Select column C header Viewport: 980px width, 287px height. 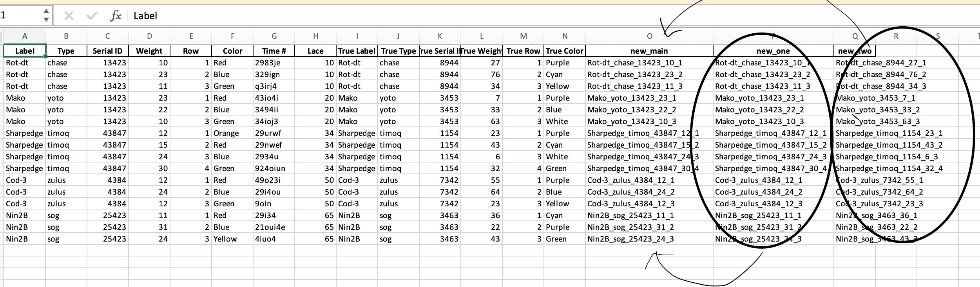click(x=108, y=36)
